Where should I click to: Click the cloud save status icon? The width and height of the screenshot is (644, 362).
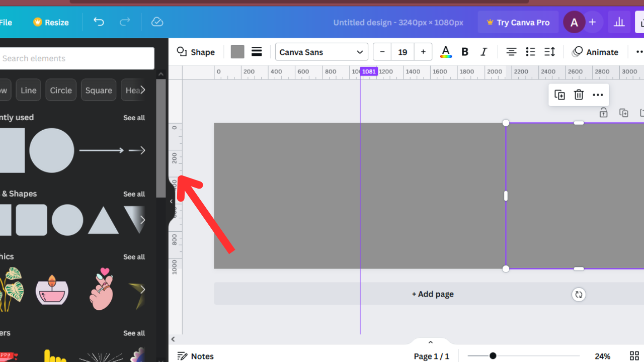(157, 22)
